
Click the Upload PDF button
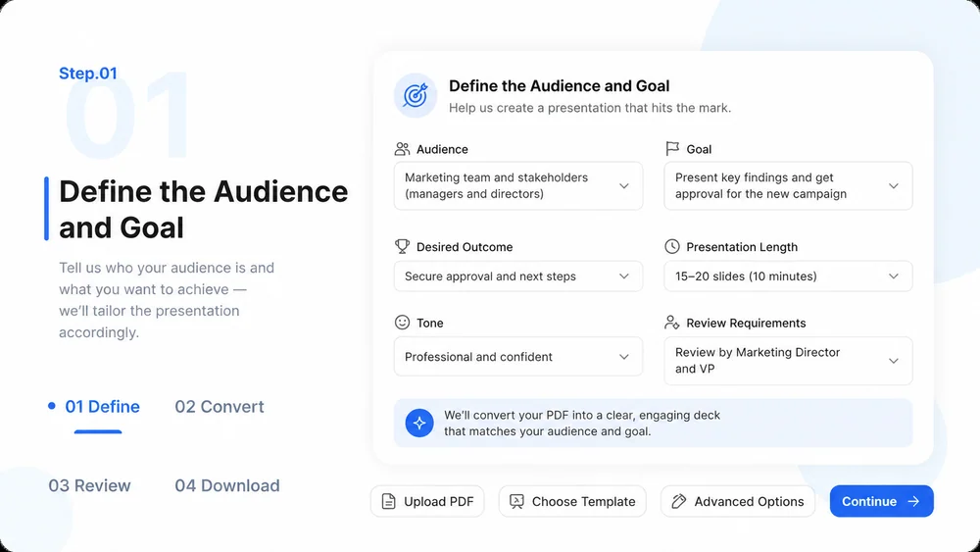pos(427,501)
